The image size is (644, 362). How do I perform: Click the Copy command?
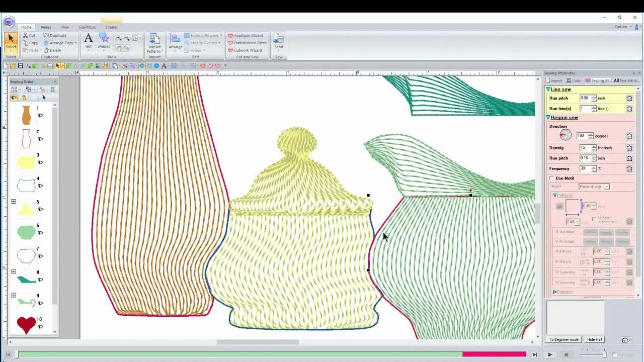pos(30,43)
